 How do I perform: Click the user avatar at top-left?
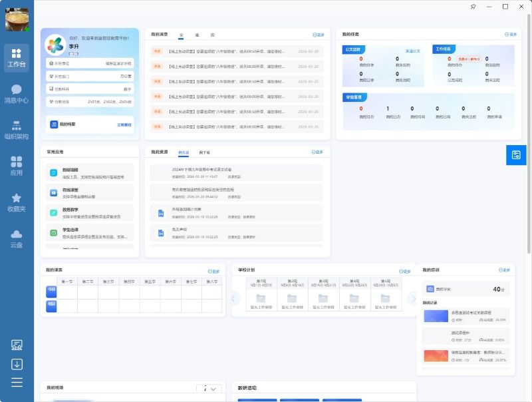click(17, 18)
